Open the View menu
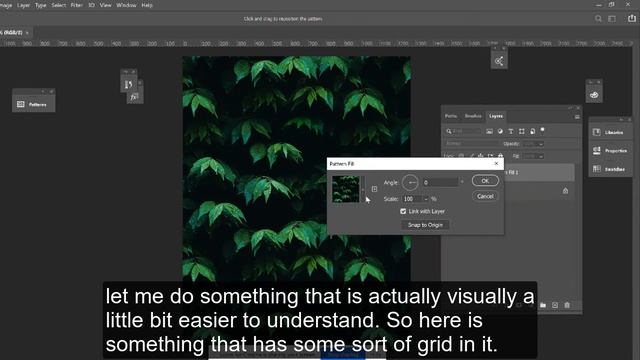 (105, 5)
